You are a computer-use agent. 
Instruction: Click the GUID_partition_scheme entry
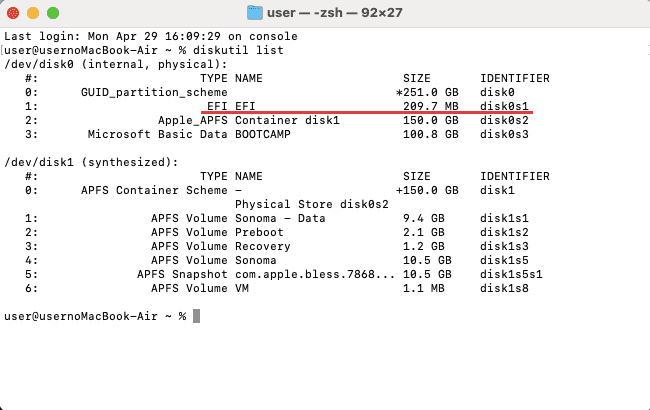(x=154, y=92)
